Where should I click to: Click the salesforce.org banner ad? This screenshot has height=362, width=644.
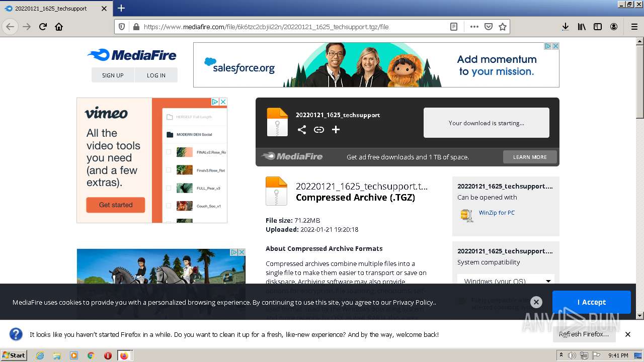point(376,65)
